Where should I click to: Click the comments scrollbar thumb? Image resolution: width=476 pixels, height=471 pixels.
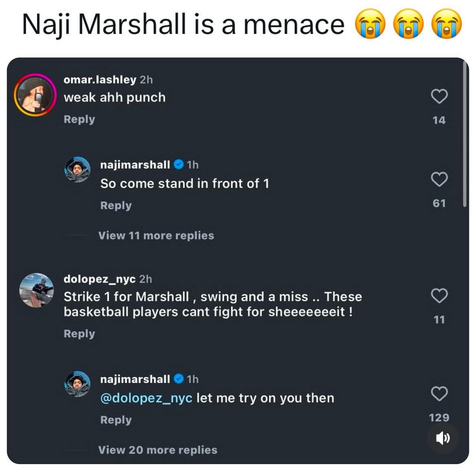coord(465,134)
